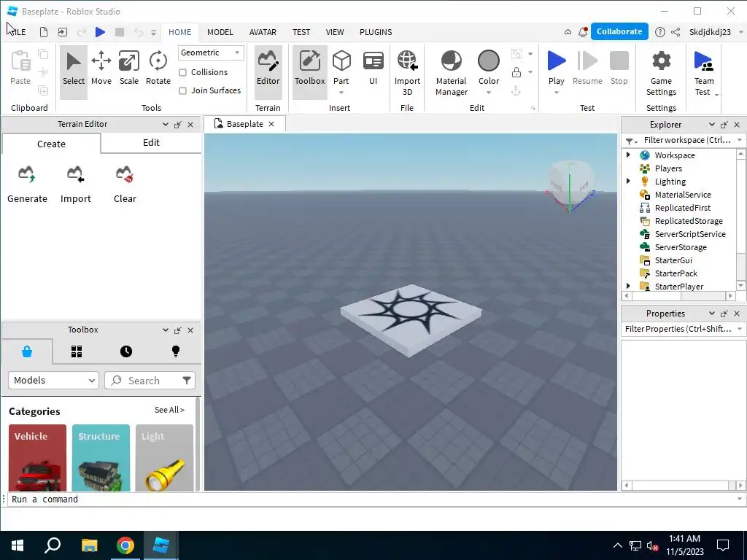Open the Structure category card
This screenshot has width=747, height=560.
coord(101,458)
